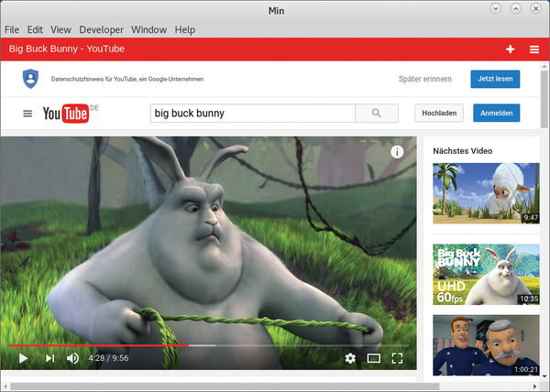Open a new tab with plus icon
The width and height of the screenshot is (550, 392).
point(510,49)
